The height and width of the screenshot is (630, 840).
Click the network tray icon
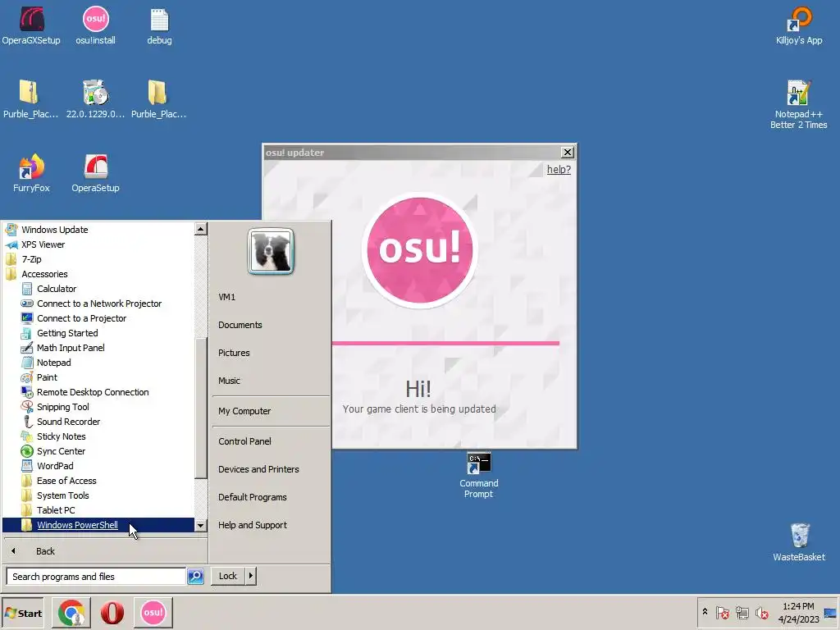click(x=742, y=612)
